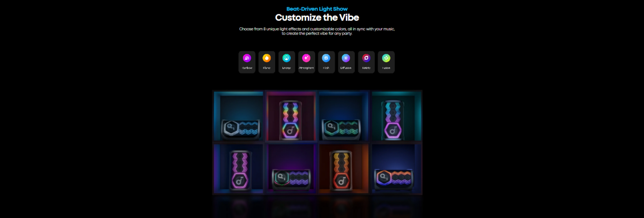The width and height of the screenshot is (644, 218).
Task: Click the upright rainbow speaker in the red cubby
Action: pos(290,120)
